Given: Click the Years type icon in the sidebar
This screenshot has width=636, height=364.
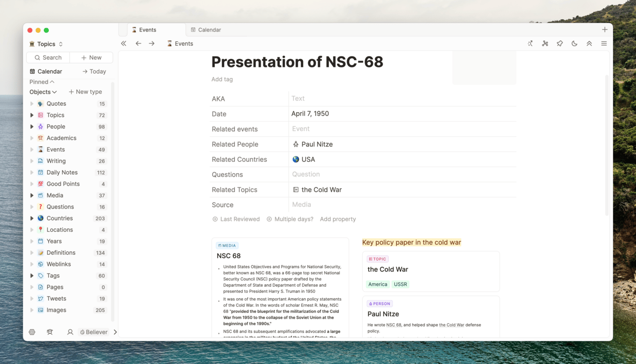Looking at the screenshot, I should point(40,242).
